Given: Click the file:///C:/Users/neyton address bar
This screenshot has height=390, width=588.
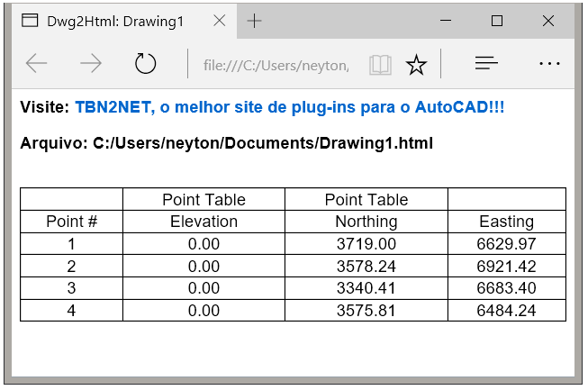Looking at the screenshot, I should click(x=276, y=65).
